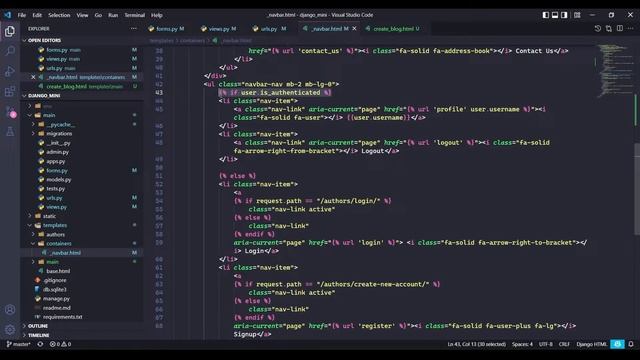Image resolution: width=640 pixels, height=360 pixels.
Task: Open Run and Debug view
Action: 10,71
